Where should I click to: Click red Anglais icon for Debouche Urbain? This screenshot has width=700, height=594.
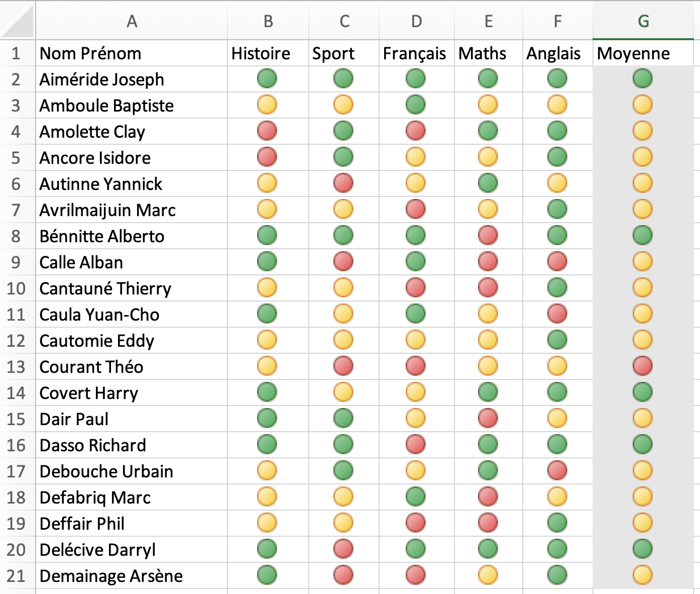557,471
